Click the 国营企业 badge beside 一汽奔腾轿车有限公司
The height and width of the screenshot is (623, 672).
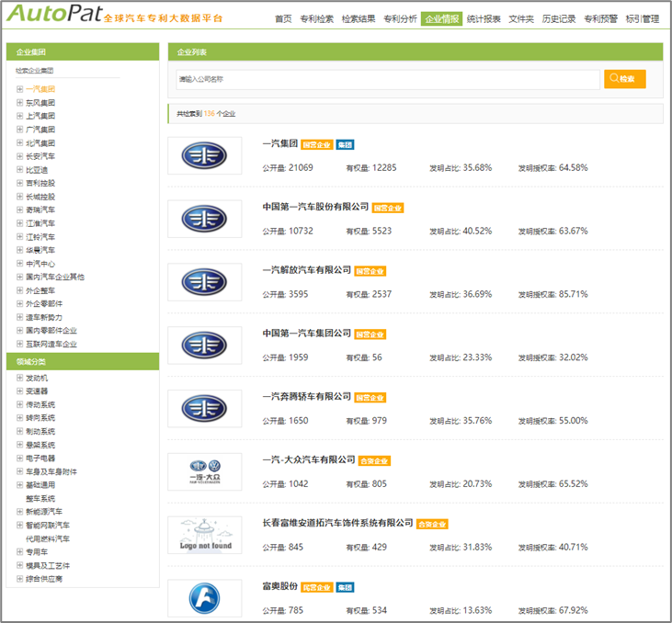pos(370,398)
